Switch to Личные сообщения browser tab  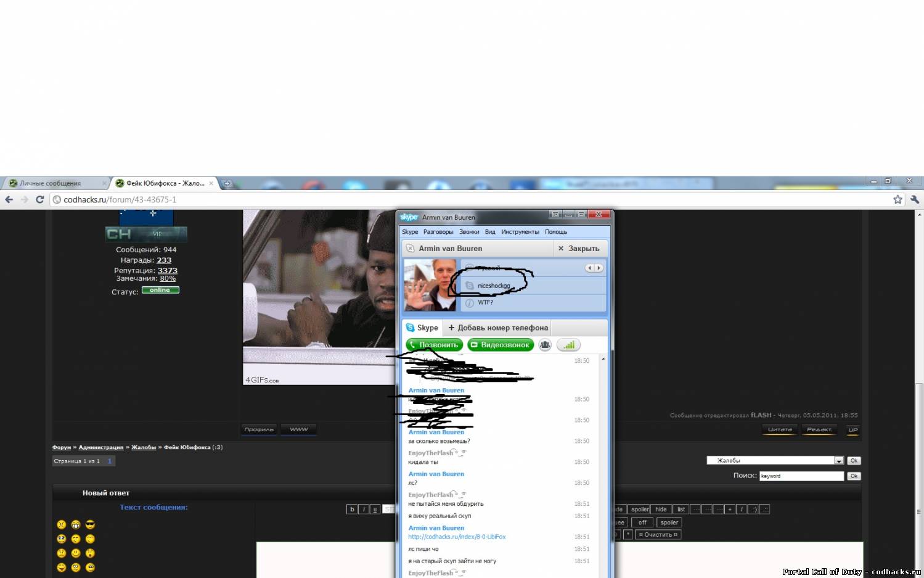click(55, 183)
